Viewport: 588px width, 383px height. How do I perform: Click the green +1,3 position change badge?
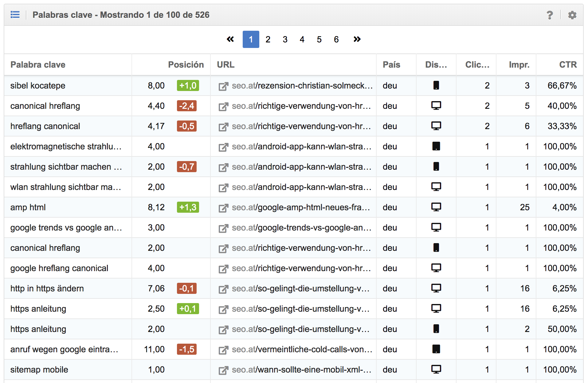coord(188,207)
